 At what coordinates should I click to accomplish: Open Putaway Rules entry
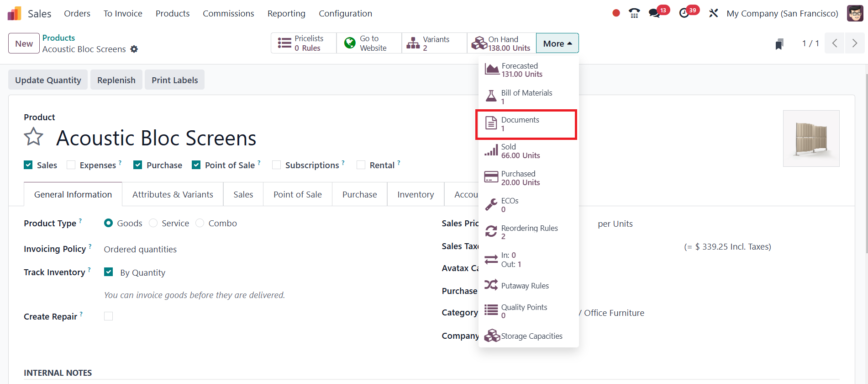(x=528, y=286)
